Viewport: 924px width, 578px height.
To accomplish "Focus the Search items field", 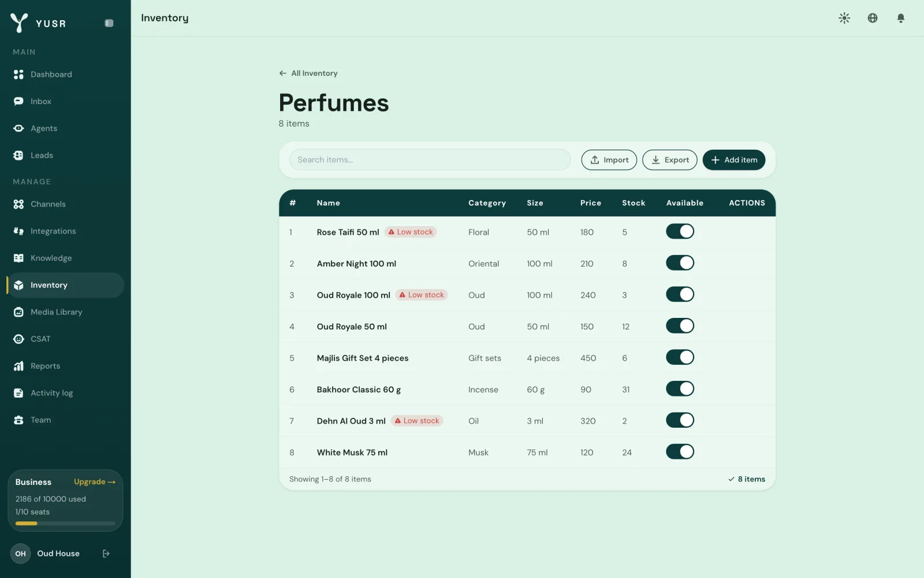I will click(430, 160).
